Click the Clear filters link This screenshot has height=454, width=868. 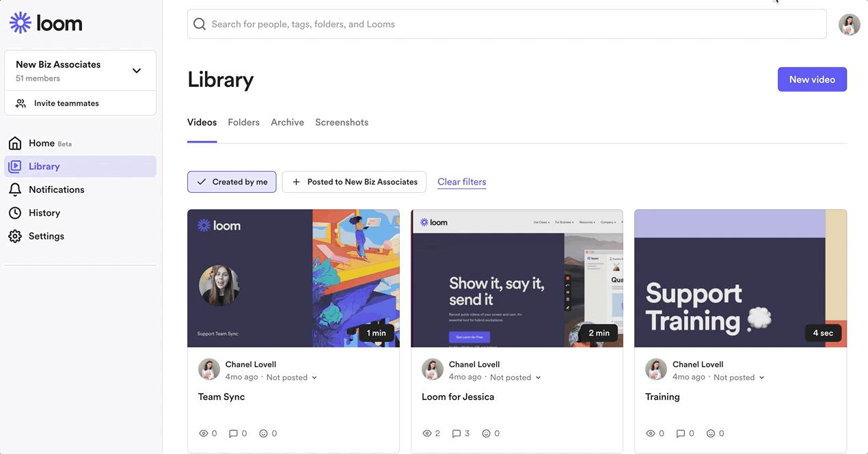pos(462,182)
